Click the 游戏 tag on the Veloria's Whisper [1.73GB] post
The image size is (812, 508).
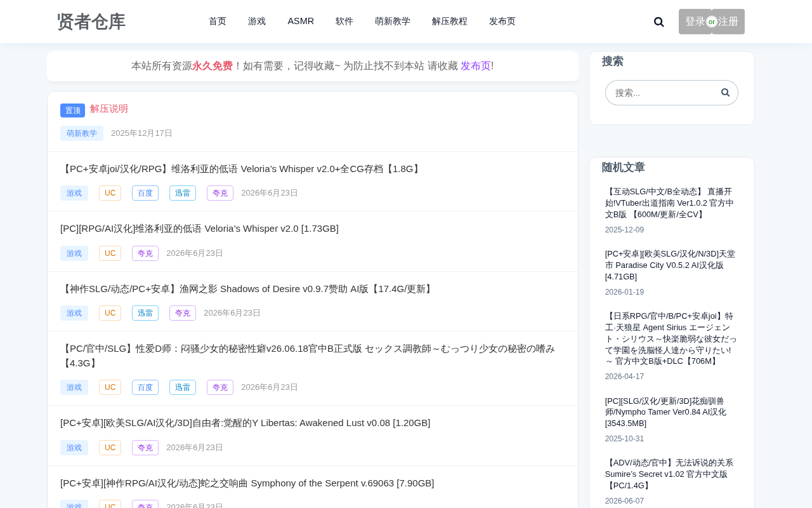74,253
